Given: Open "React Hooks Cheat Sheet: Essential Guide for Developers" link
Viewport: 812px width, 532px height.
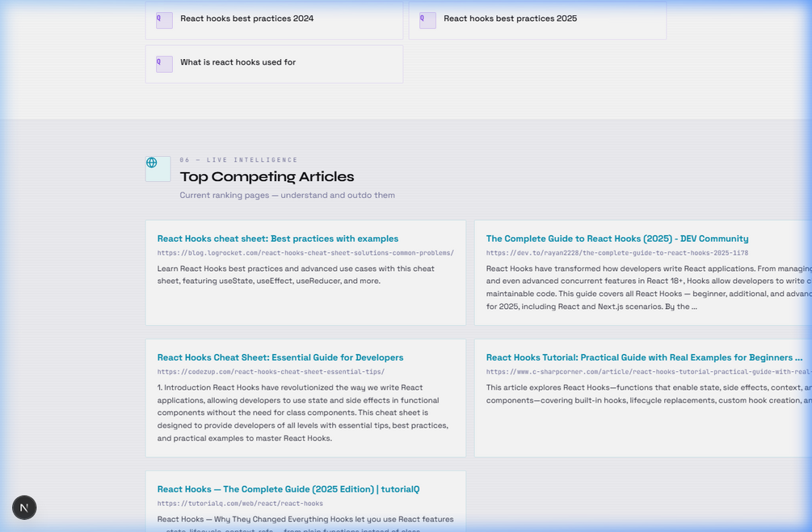Looking at the screenshot, I should [x=280, y=357].
